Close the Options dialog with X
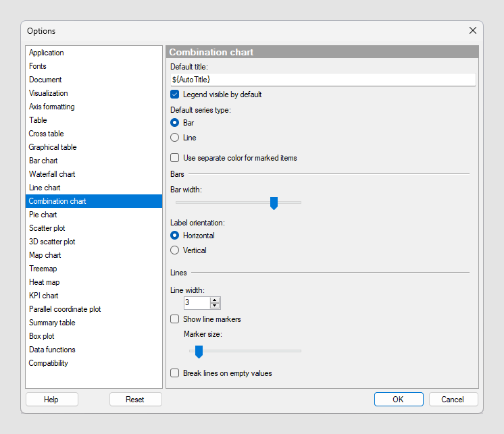Viewport: 504px width, 434px height. 472,30
